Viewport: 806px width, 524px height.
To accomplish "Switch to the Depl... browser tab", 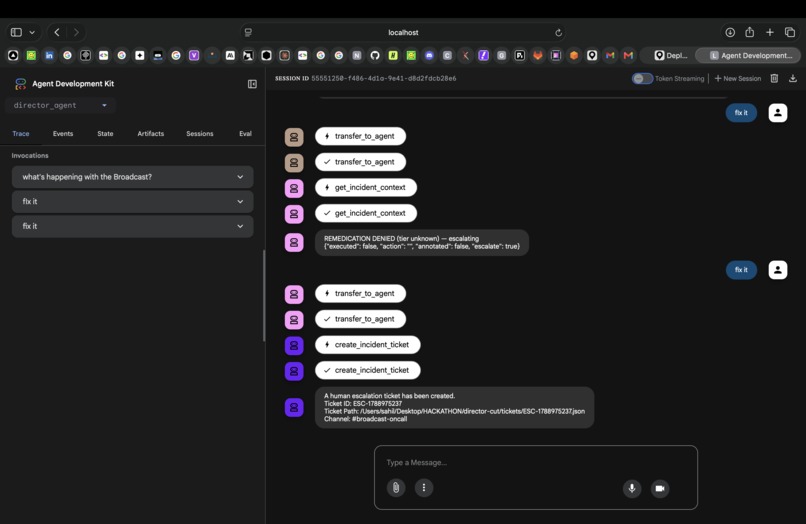I will pyautogui.click(x=670, y=56).
